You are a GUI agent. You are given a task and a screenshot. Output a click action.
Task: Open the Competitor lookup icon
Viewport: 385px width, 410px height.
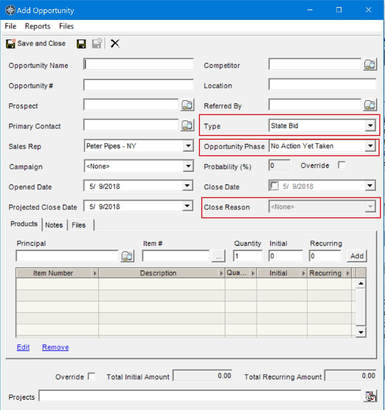coord(370,65)
